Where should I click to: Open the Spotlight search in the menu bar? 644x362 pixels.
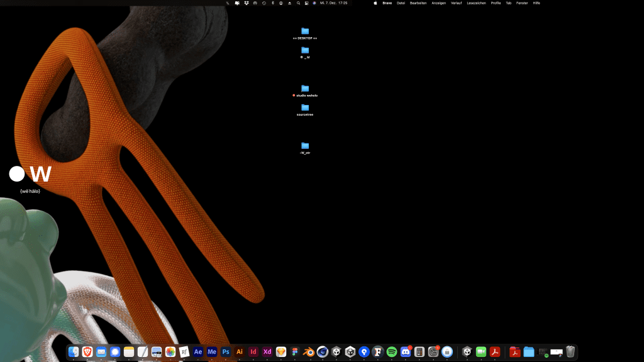pyautogui.click(x=298, y=3)
